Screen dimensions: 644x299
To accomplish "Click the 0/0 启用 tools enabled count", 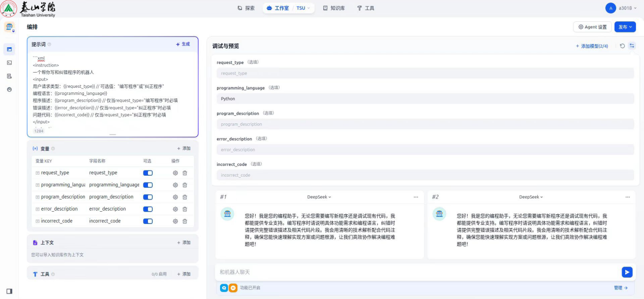I will point(159,274).
